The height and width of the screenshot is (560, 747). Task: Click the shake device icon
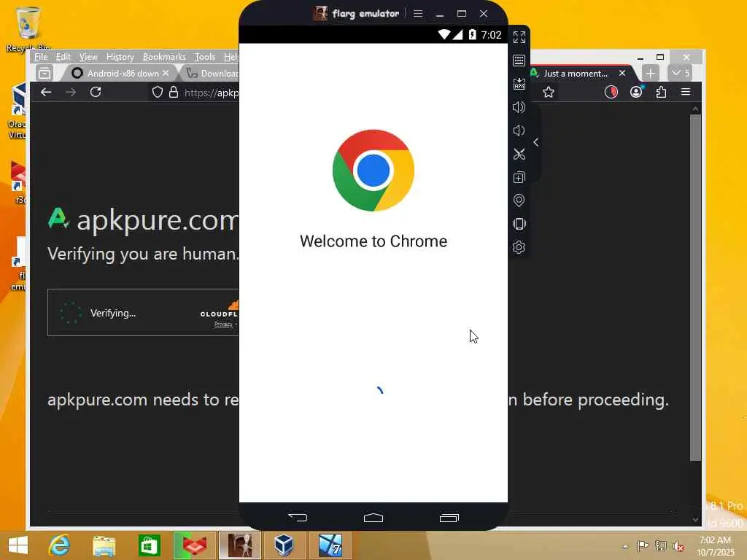[519, 224]
